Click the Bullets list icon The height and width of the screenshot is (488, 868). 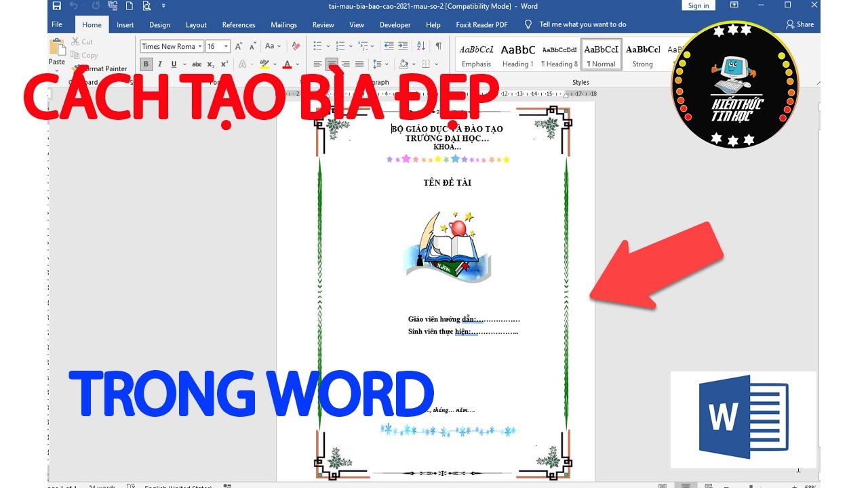click(317, 46)
